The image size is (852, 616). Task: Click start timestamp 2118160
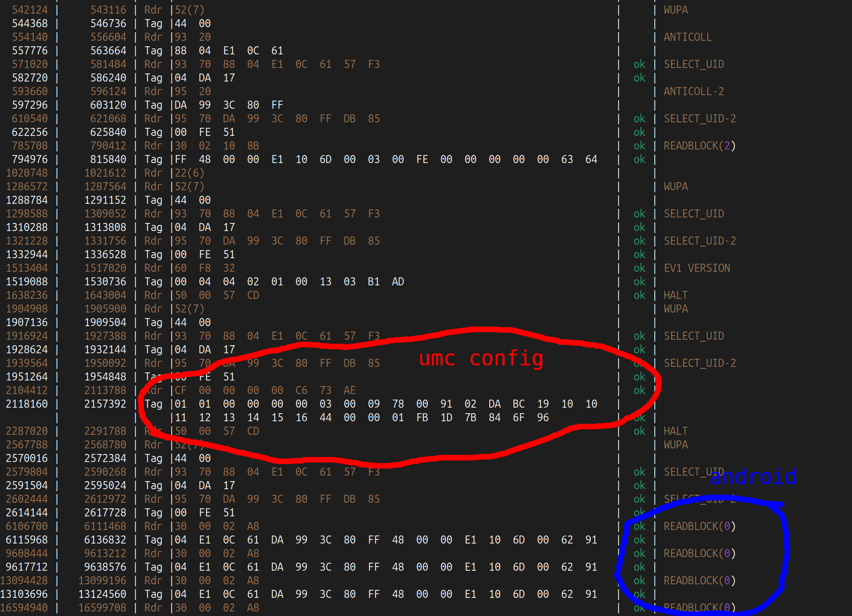coord(27,404)
